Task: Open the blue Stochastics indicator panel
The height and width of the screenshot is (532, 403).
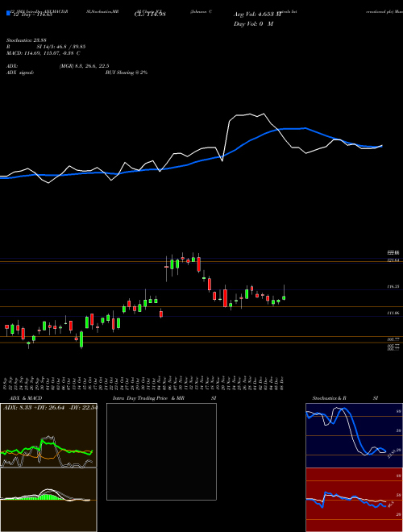Action: point(354,435)
